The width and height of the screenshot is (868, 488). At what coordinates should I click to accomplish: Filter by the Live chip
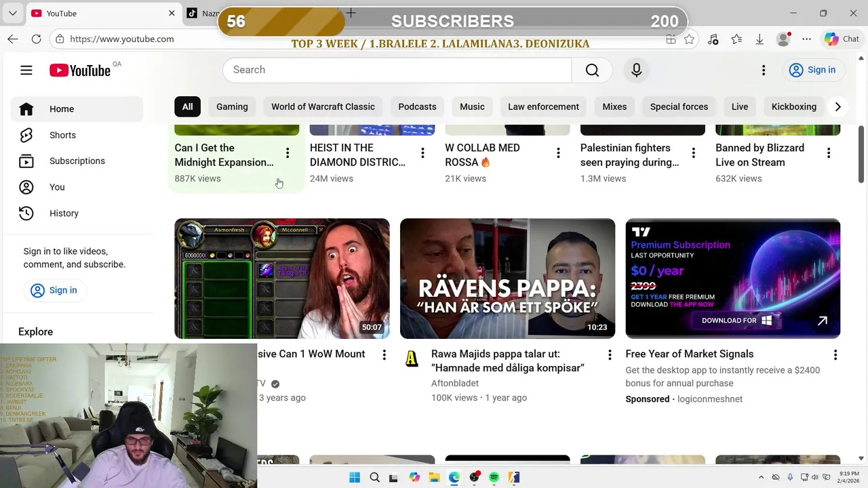(740, 106)
